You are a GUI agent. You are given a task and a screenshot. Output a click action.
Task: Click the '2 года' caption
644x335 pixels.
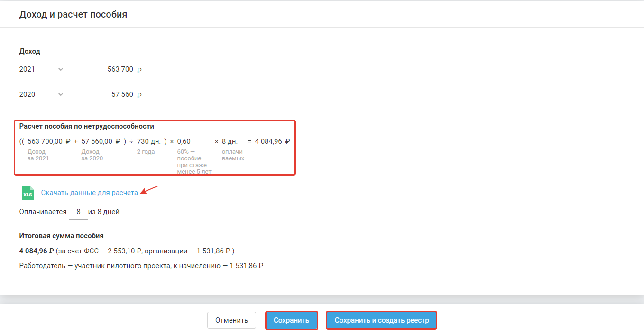coord(146,152)
